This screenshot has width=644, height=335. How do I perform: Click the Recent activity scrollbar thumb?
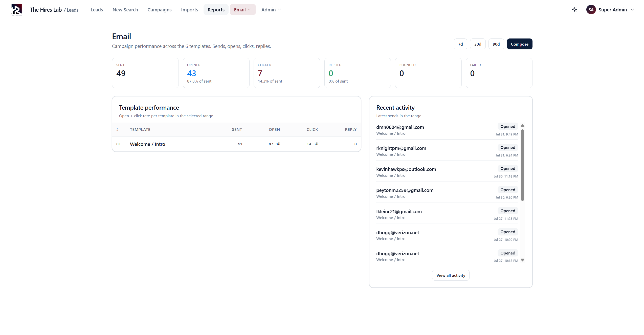[x=522, y=165]
